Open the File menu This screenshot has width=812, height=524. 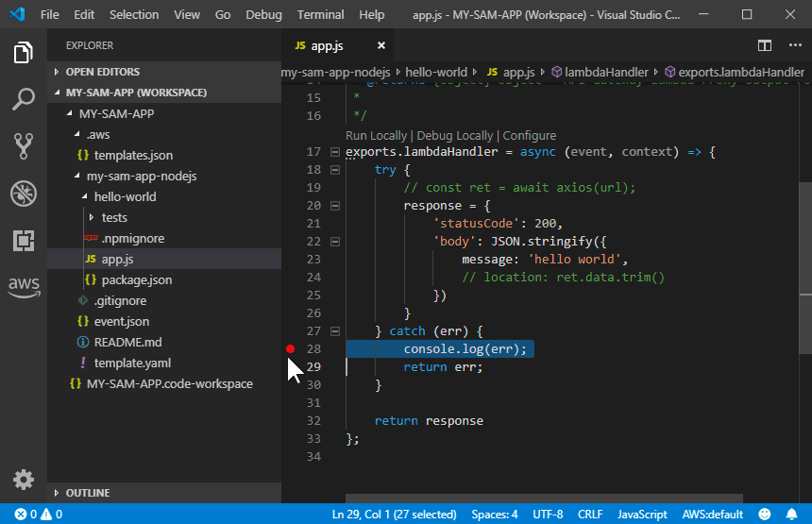[x=50, y=14]
